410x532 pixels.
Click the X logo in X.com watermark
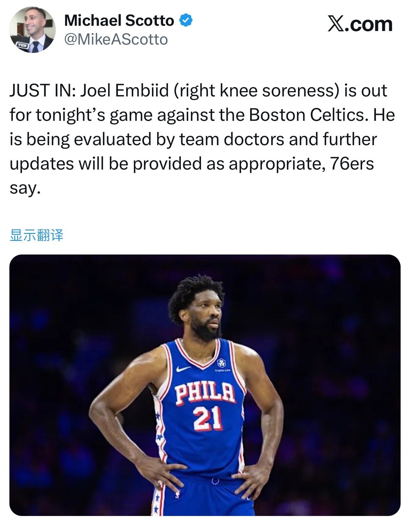336,24
